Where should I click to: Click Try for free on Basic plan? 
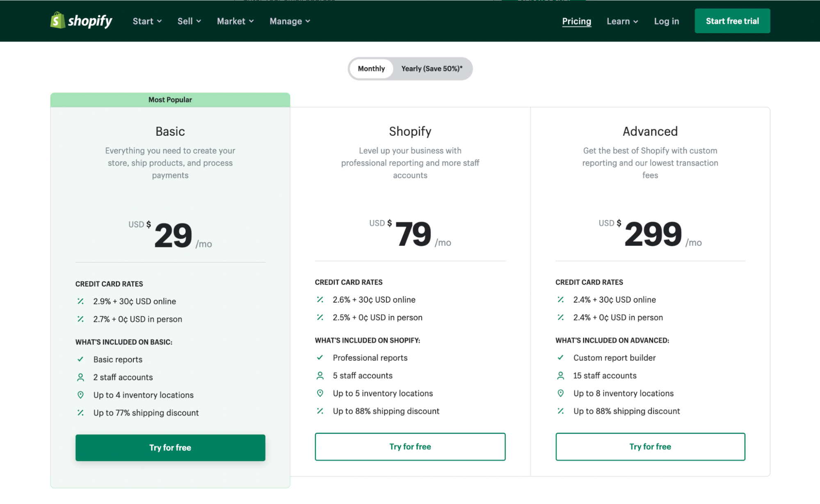pos(170,447)
